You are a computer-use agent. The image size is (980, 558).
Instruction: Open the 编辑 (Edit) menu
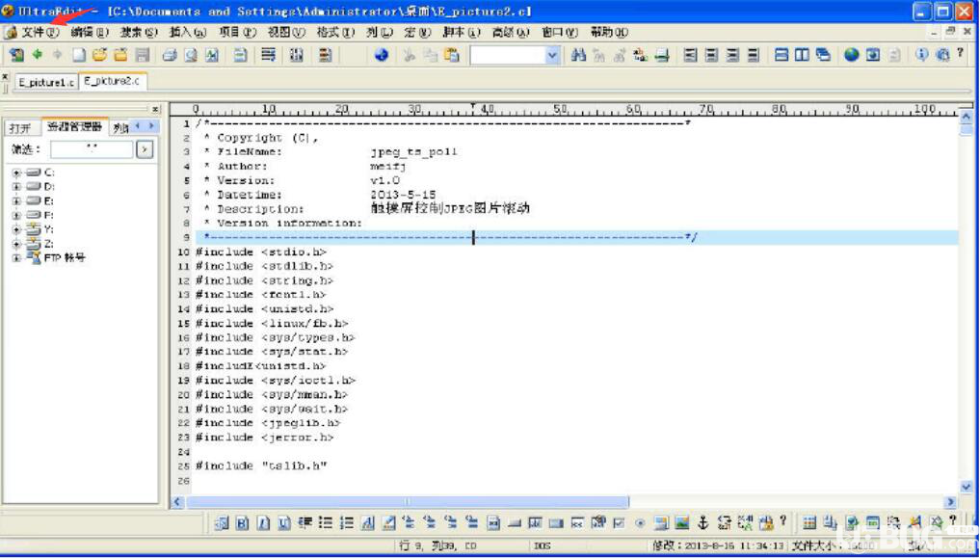tap(90, 32)
